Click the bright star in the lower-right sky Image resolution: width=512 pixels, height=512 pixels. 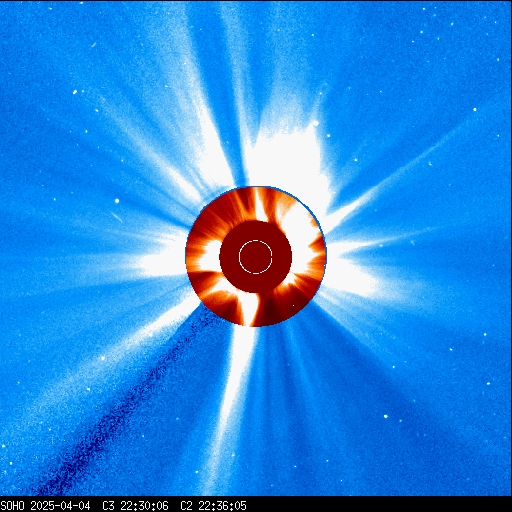(x=386, y=416)
